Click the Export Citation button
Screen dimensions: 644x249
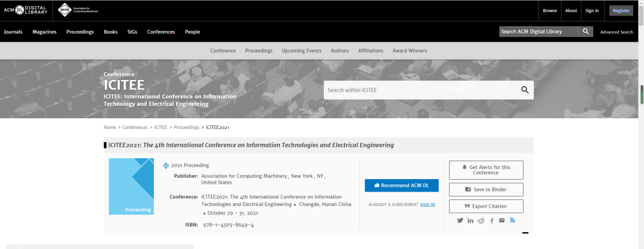tap(487, 206)
